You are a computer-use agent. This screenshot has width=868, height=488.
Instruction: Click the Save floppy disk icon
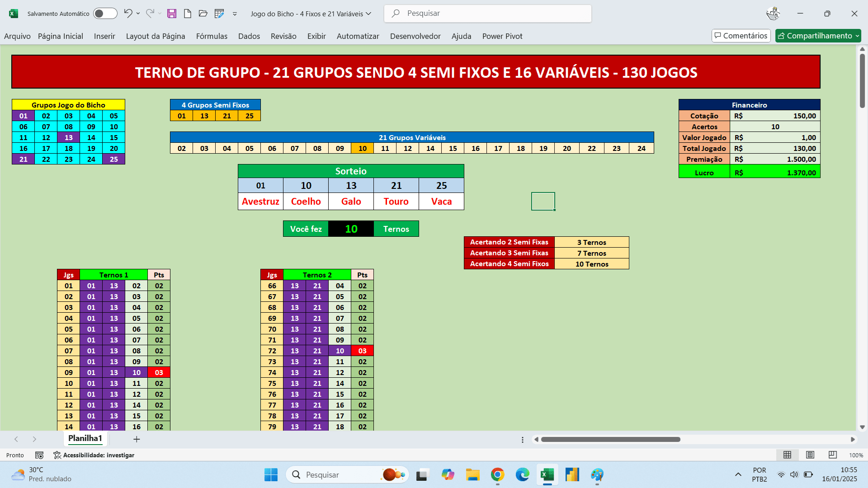tap(172, 14)
